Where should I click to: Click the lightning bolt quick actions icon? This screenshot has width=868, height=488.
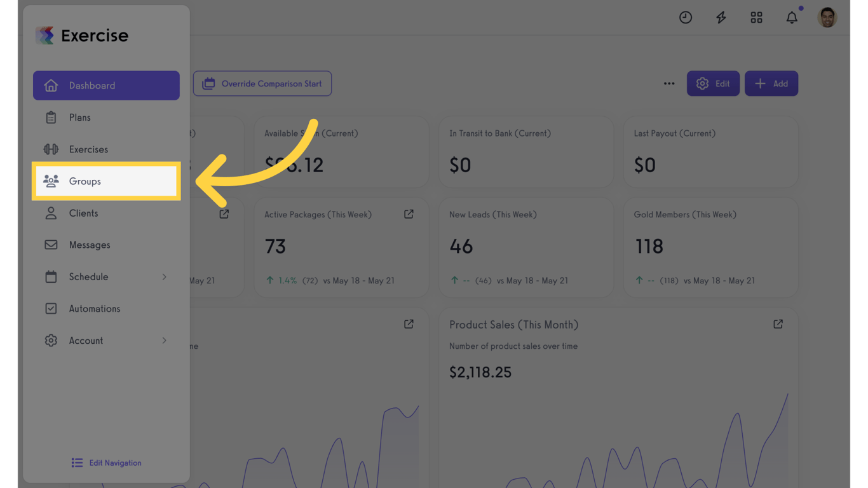coord(721,18)
